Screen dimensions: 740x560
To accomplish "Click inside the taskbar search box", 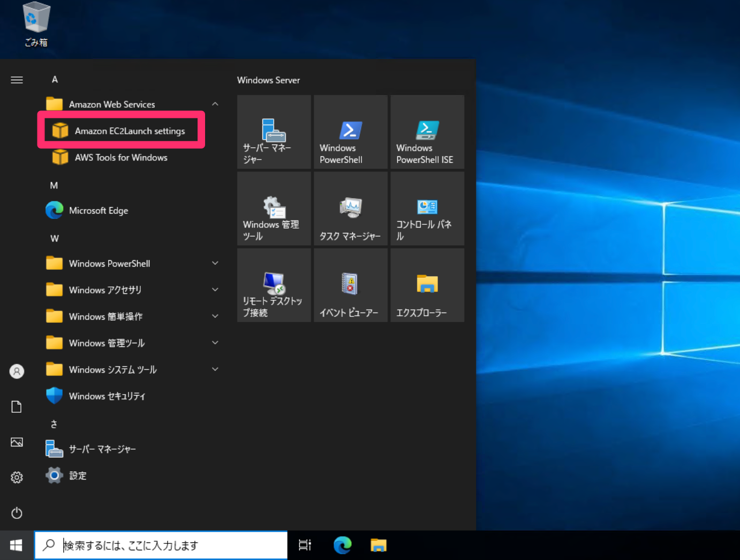I will pos(161,545).
